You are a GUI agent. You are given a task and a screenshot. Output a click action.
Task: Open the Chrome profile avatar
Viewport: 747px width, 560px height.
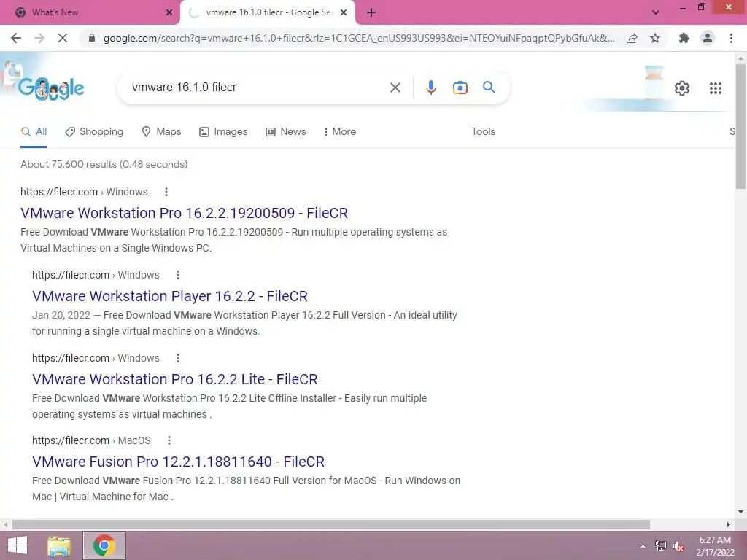pyautogui.click(x=708, y=38)
